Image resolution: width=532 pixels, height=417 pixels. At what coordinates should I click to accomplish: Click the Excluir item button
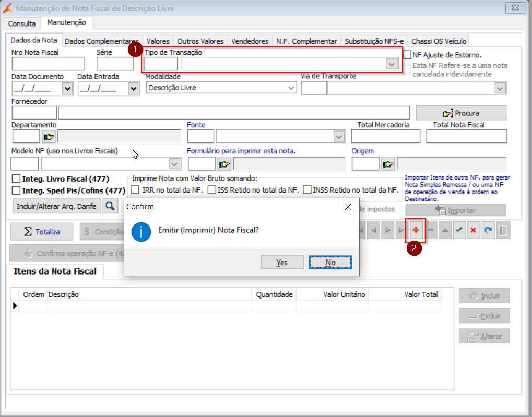pyautogui.click(x=484, y=316)
